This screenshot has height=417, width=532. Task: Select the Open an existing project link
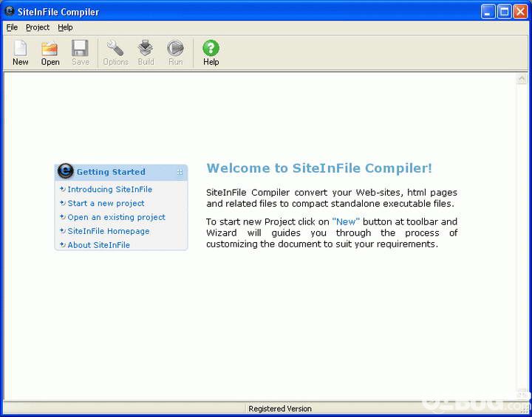117,217
